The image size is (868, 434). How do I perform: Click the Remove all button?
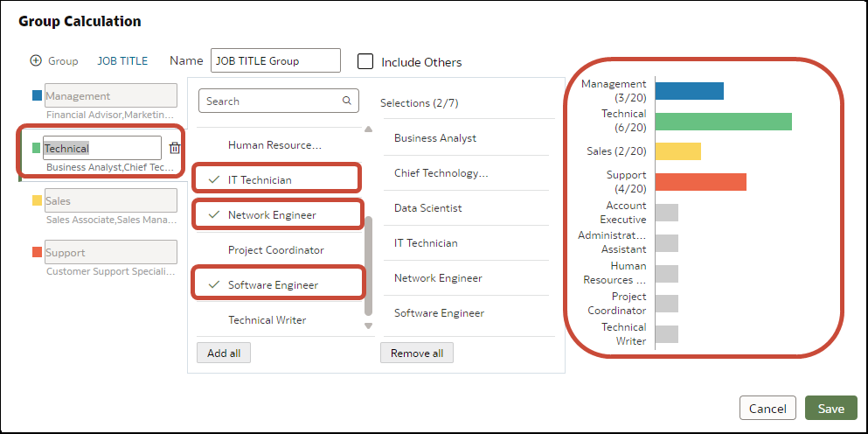click(417, 353)
